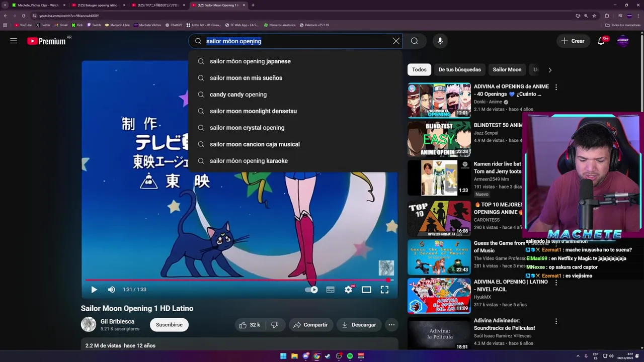Open the Twitch bookmark
This screenshot has width=644, height=362.
94,25
